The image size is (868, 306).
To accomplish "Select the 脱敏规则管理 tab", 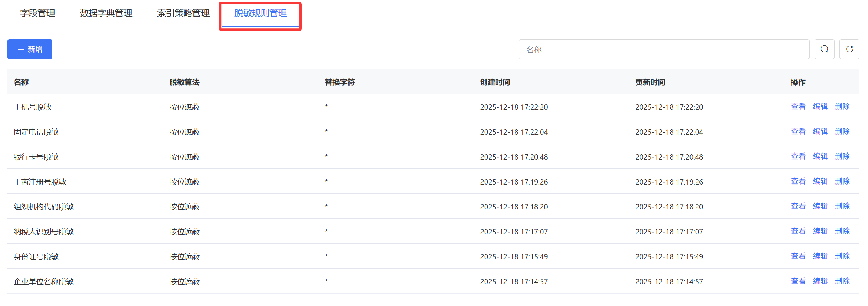I will click(x=260, y=13).
